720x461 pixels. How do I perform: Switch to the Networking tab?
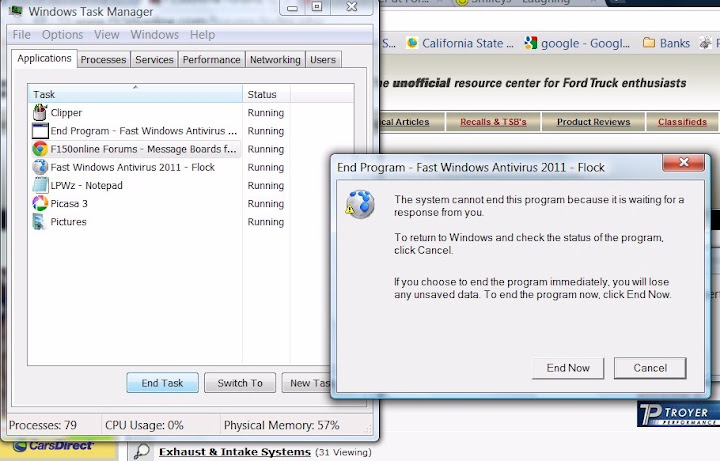point(275,60)
